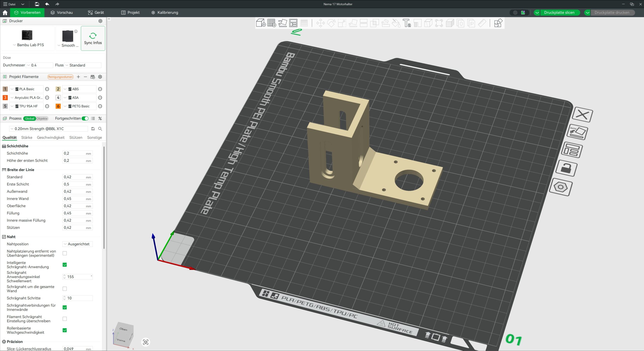This screenshot has height=351, width=644.
Task: Click the Druckplatte slicen button
Action: 559,12
